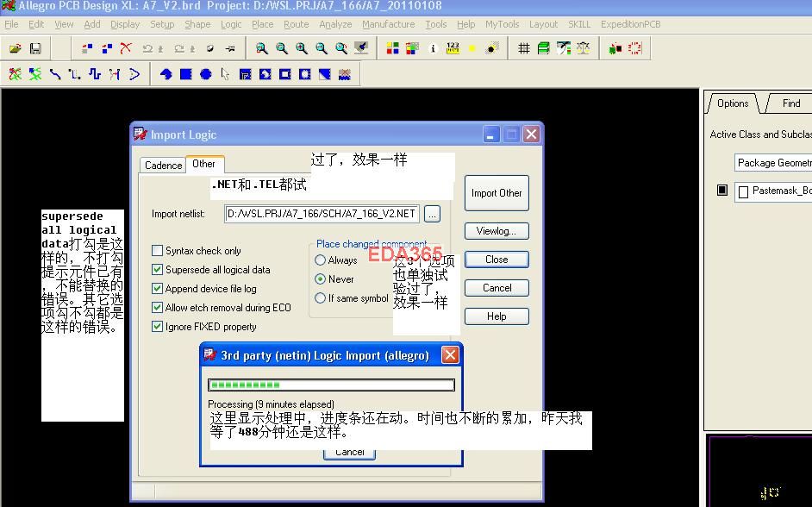Open the Color palette four-squares icon
Screen dimensions: 812x507
[392, 48]
